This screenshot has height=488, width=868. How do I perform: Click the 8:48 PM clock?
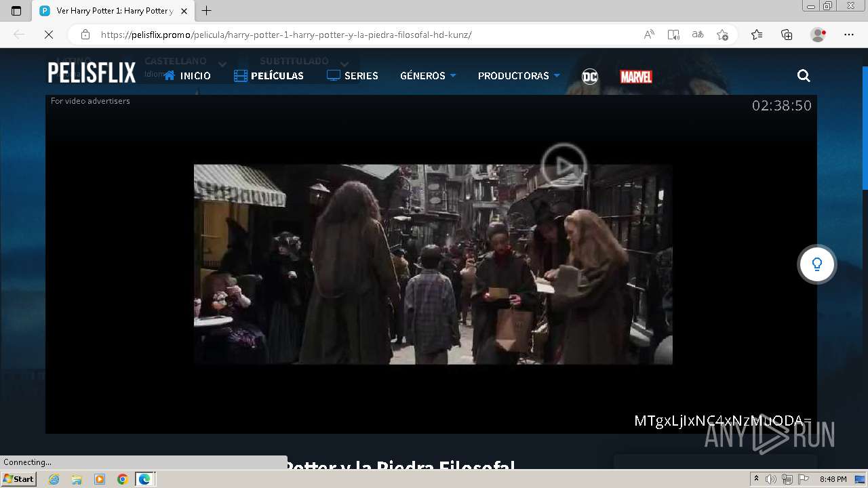click(833, 479)
